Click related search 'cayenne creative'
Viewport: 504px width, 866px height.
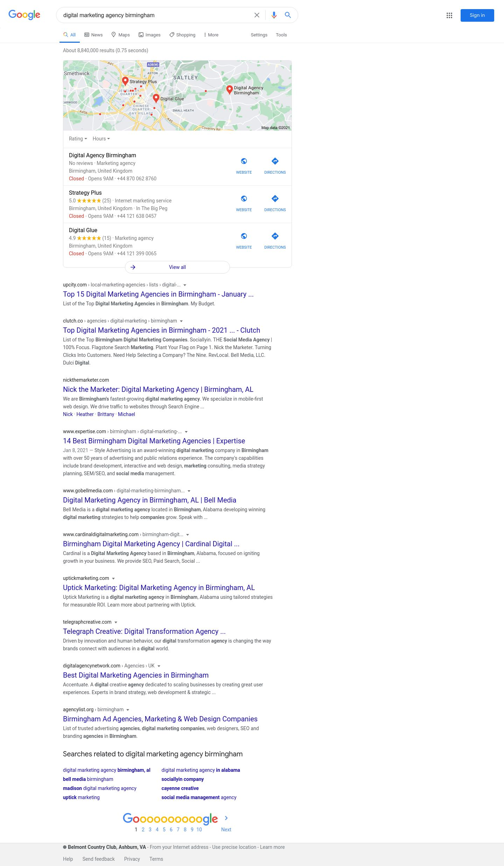click(180, 788)
